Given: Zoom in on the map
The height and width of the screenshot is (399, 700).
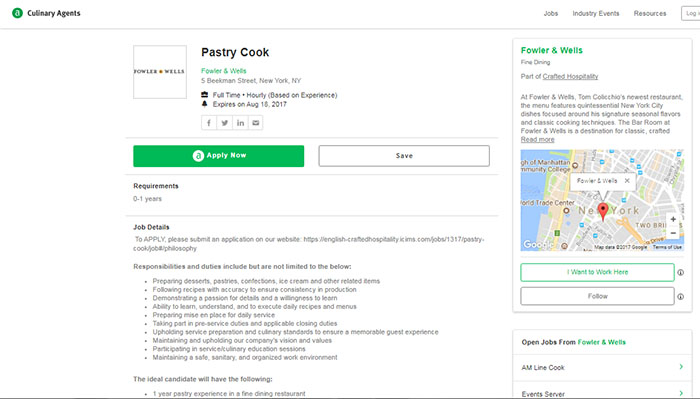Looking at the screenshot, I should click(673, 219).
